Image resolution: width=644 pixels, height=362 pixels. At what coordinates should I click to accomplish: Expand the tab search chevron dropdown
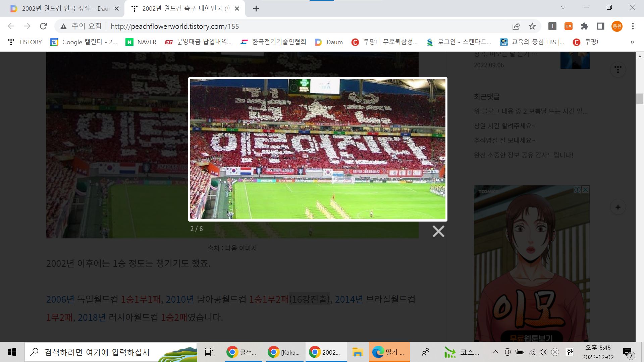[563, 7]
